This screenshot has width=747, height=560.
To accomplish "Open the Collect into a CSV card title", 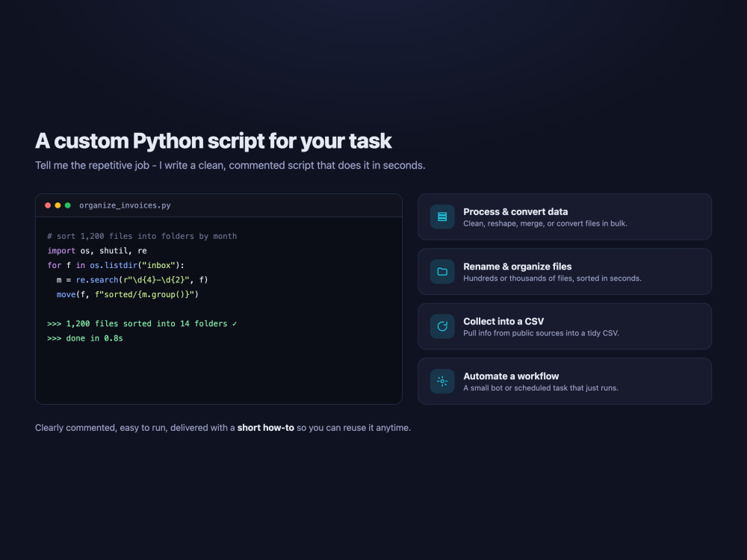I will point(503,321).
